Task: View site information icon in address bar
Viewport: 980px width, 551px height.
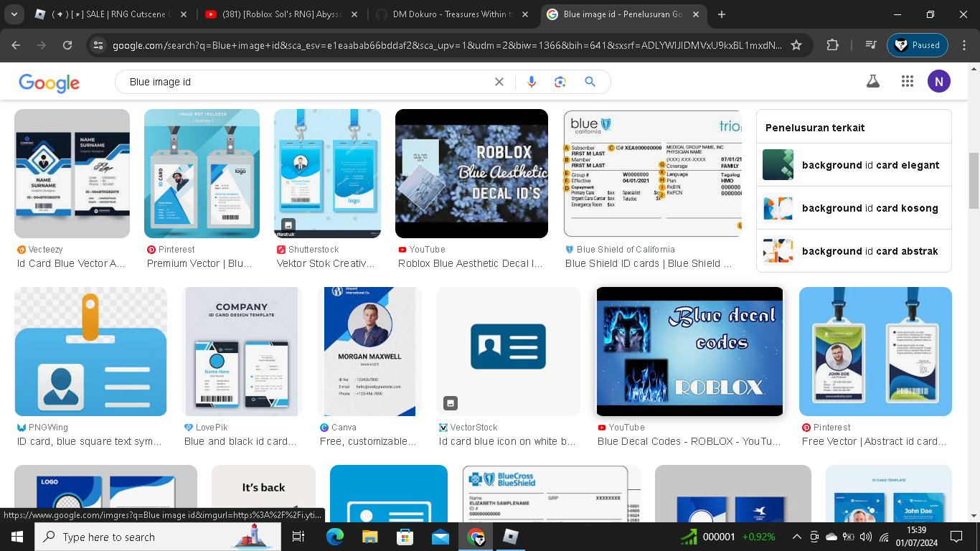Action: (x=99, y=45)
